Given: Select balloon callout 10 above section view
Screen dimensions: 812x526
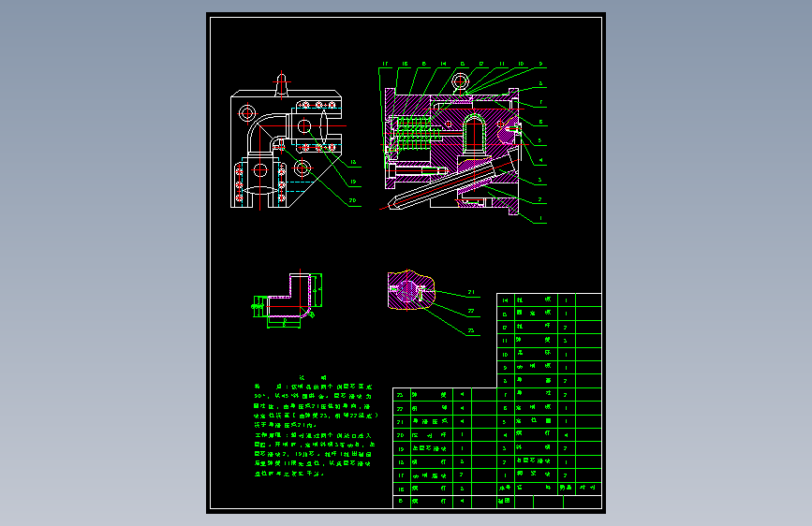Looking at the screenshot, I should [x=521, y=65].
